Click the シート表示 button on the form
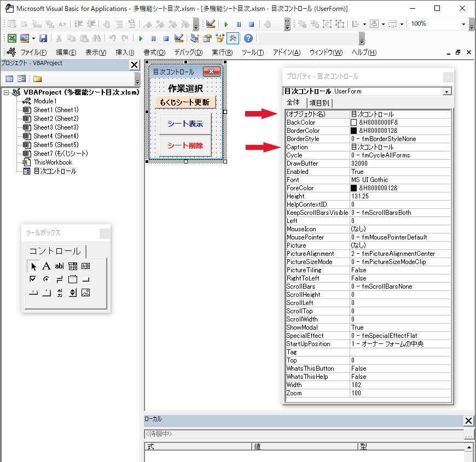Screen dimensions: 476x462 tap(185, 124)
